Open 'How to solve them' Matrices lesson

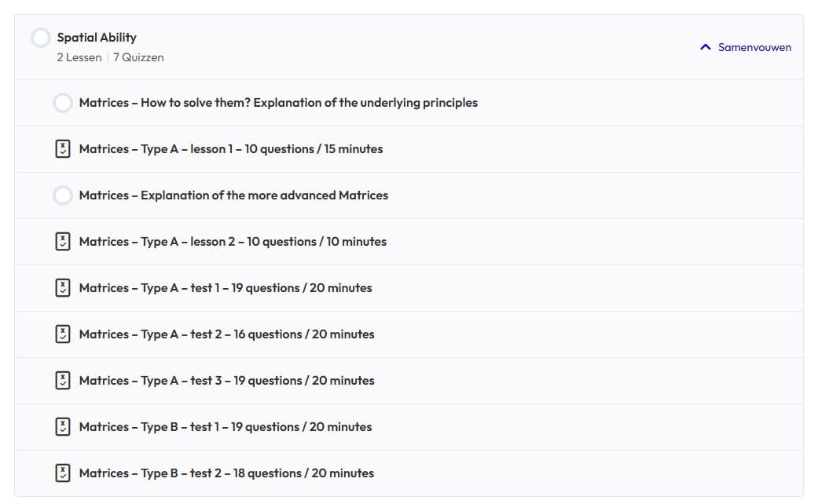point(278,103)
